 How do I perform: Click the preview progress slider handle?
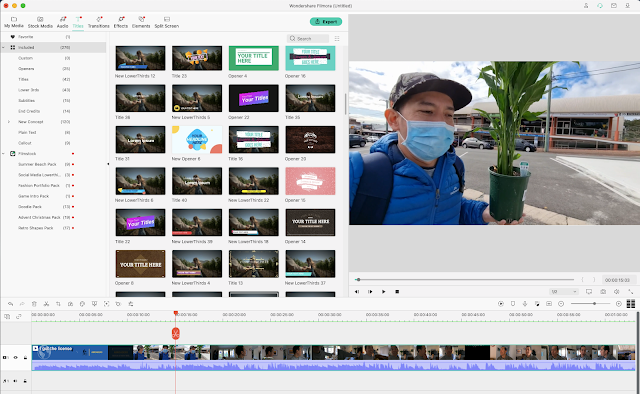click(x=358, y=280)
